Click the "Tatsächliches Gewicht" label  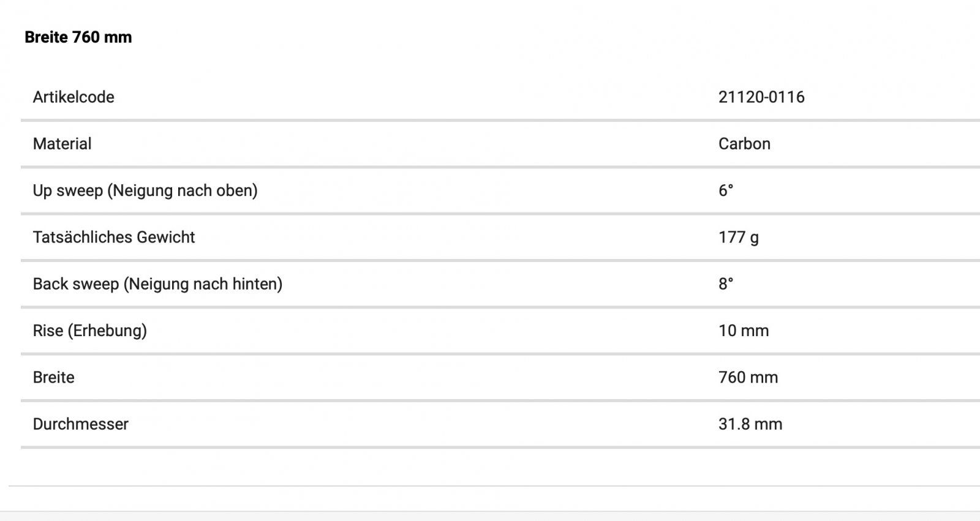pos(114,238)
